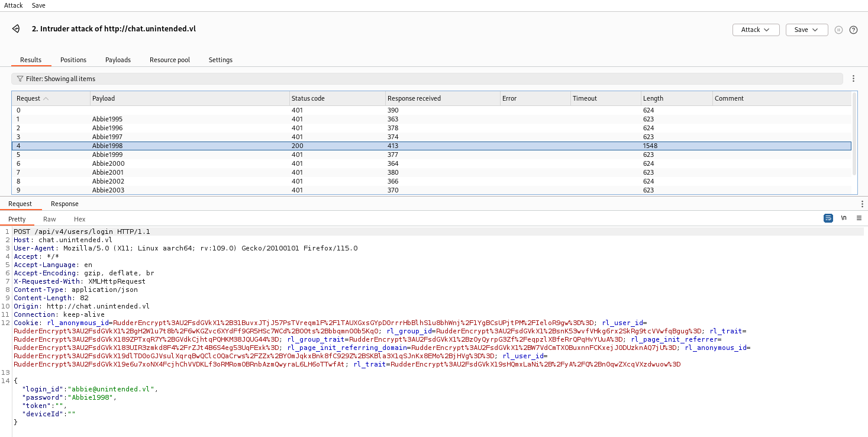Open the message editor kebab options menu
The height and width of the screenshot is (437, 868).
tap(862, 204)
